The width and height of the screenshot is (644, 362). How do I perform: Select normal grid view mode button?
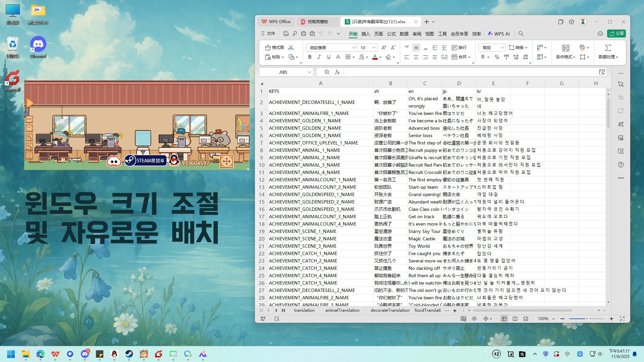[x=504, y=319]
